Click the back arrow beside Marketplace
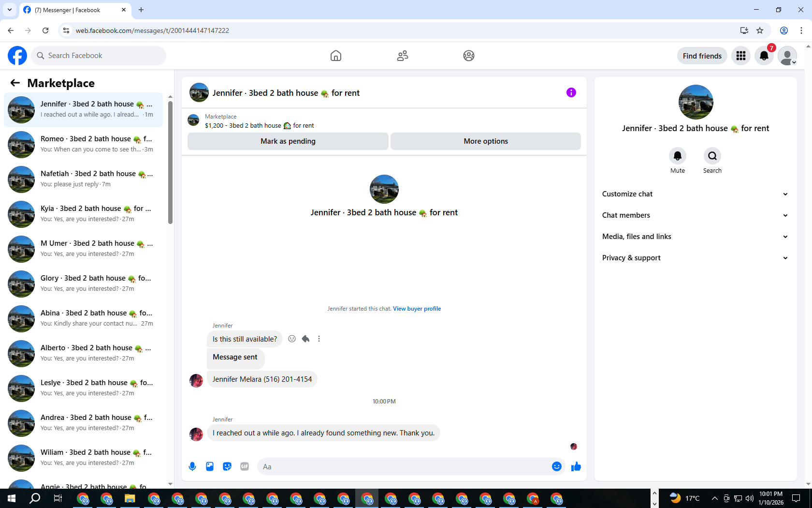Viewport: 812px width, 508px height. coord(15,83)
